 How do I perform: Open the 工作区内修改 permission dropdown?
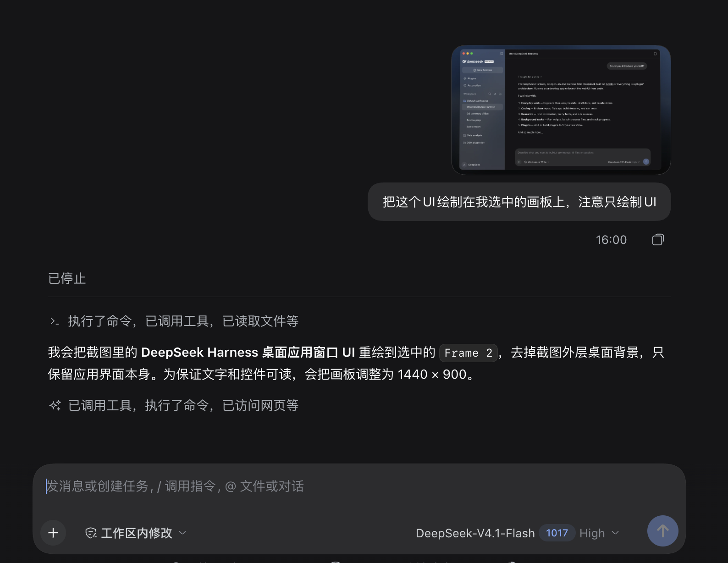136,533
